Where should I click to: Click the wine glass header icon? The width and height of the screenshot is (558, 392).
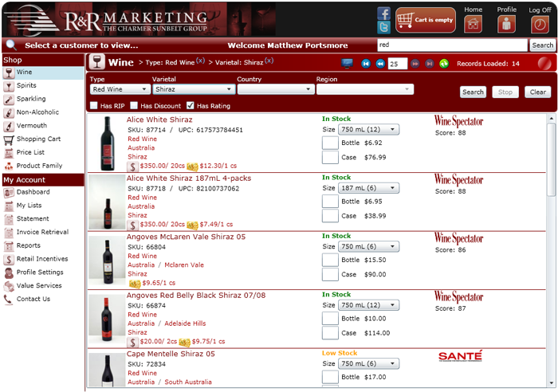pyautogui.click(x=96, y=62)
